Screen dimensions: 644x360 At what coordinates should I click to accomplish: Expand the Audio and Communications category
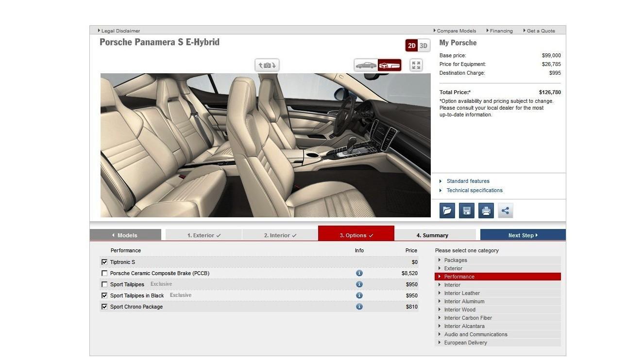click(x=498, y=334)
